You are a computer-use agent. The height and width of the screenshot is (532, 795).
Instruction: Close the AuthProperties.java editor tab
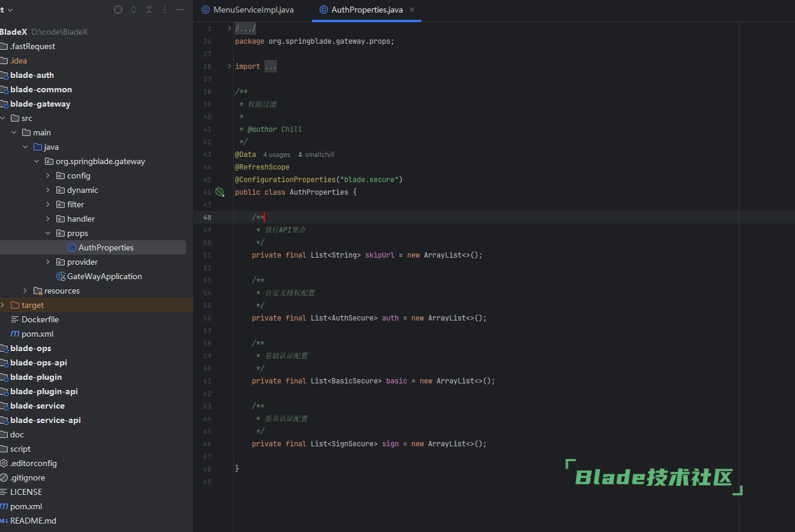click(411, 10)
